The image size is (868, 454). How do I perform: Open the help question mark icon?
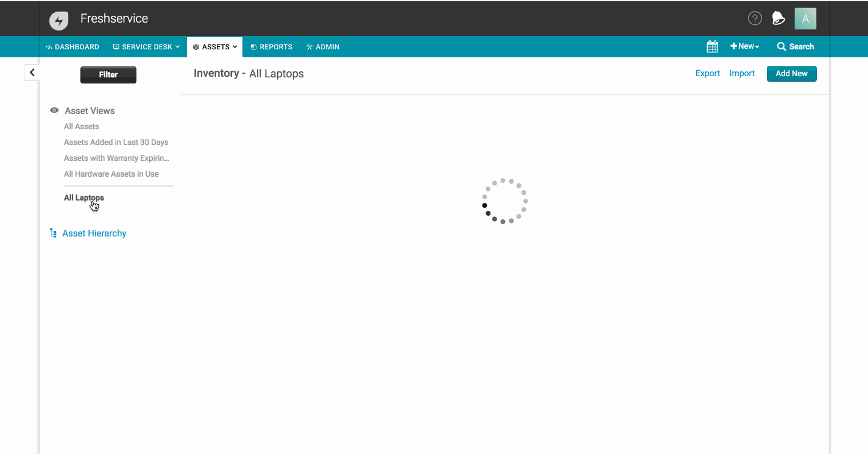point(755,18)
